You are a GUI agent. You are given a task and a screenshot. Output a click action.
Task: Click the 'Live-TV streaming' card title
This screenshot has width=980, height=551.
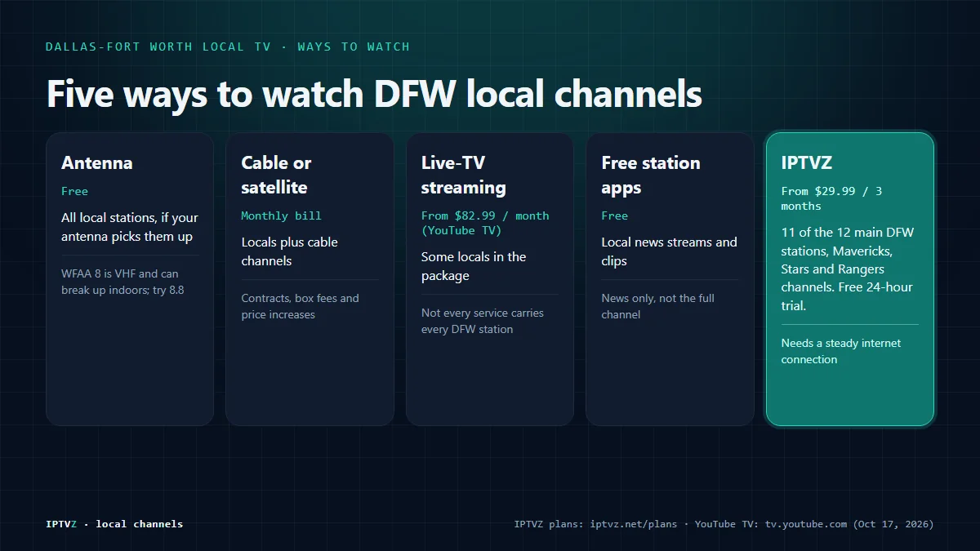tap(463, 175)
